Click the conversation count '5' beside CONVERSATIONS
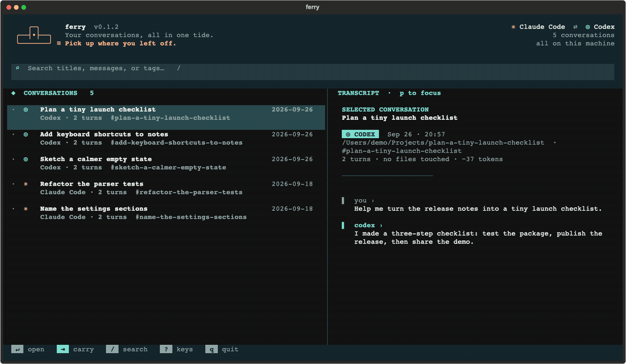The width and height of the screenshot is (626, 364). coord(92,93)
